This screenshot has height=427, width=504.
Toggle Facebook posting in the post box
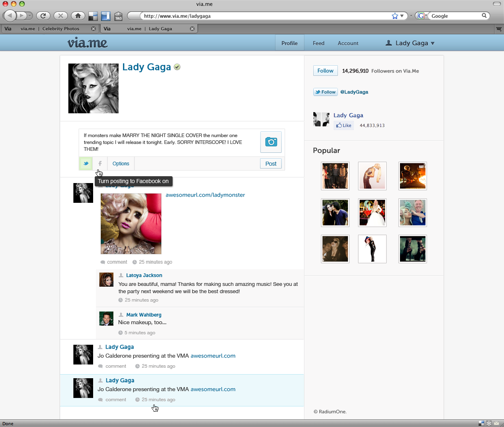pyautogui.click(x=100, y=164)
